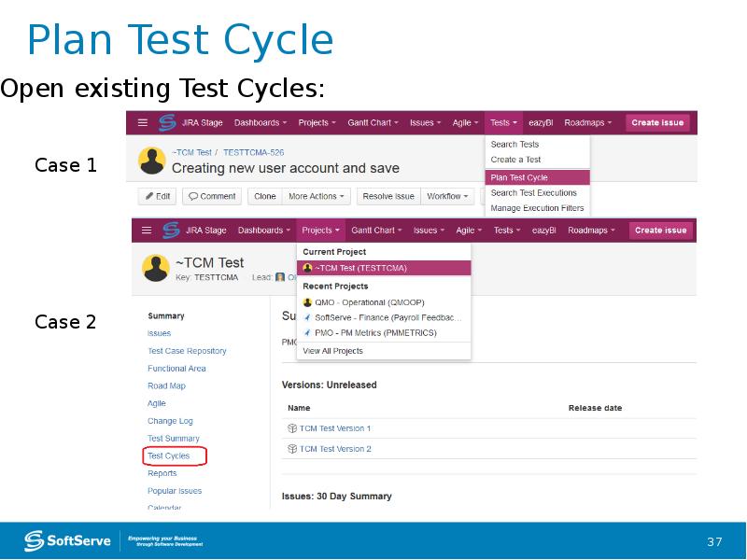Click version icon beside TCM Test Version 1

coord(292,428)
